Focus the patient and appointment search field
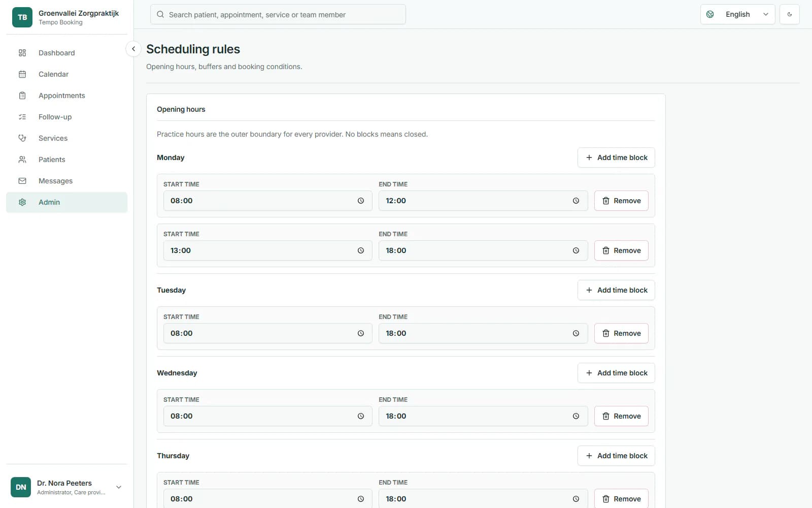This screenshot has width=812, height=508. tap(278, 14)
